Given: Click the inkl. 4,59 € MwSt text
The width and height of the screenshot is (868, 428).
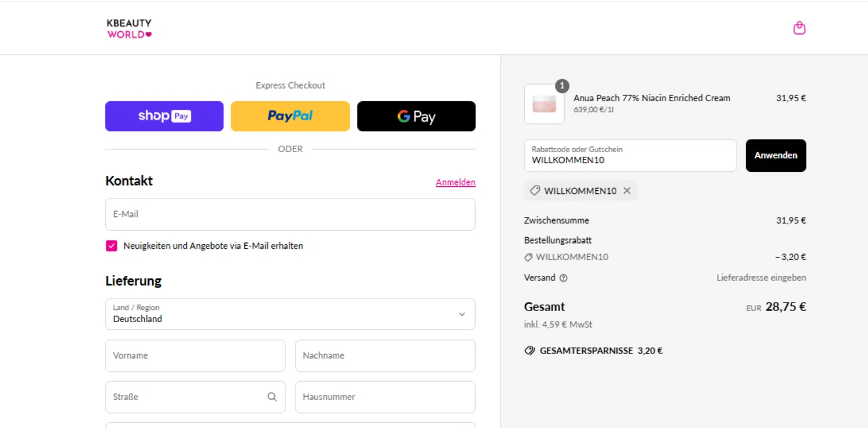Looking at the screenshot, I should [558, 324].
